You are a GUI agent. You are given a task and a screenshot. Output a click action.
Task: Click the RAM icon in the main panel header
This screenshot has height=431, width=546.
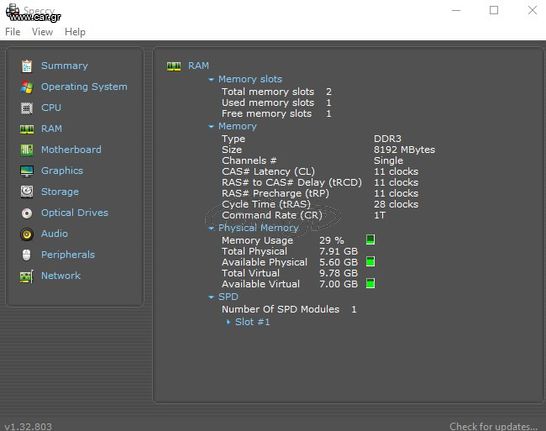pyautogui.click(x=174, y=66)
